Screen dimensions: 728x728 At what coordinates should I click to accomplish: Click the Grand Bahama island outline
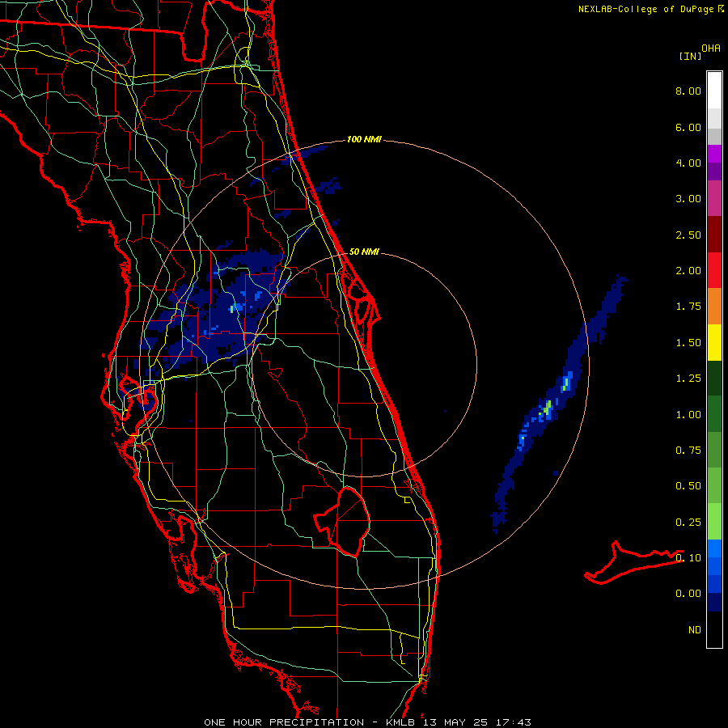633,563
